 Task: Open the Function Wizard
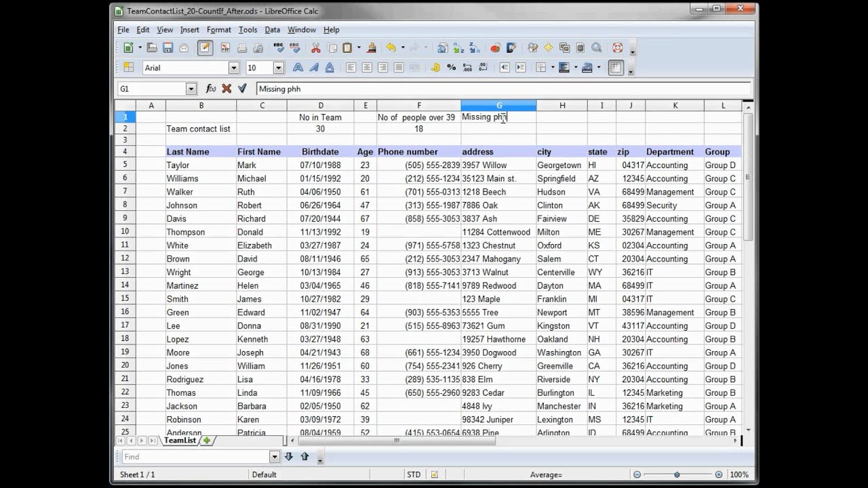211,89
